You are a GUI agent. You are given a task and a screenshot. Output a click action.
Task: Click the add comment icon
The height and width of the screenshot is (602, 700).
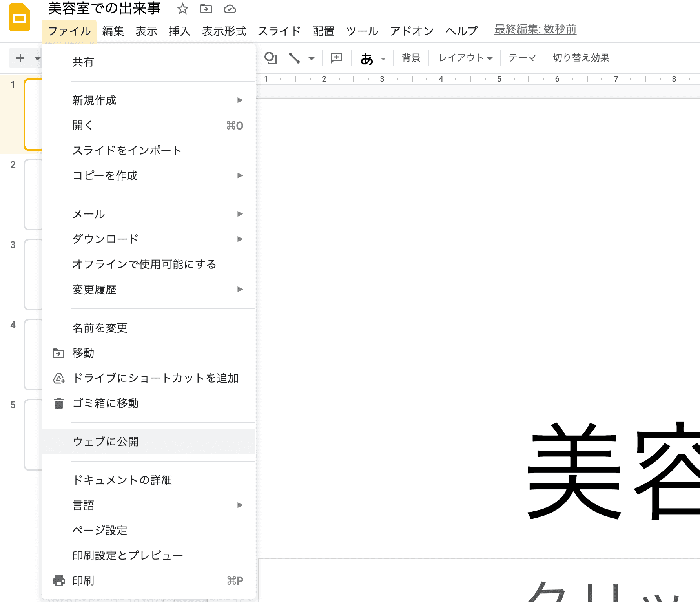coord(336,58)
